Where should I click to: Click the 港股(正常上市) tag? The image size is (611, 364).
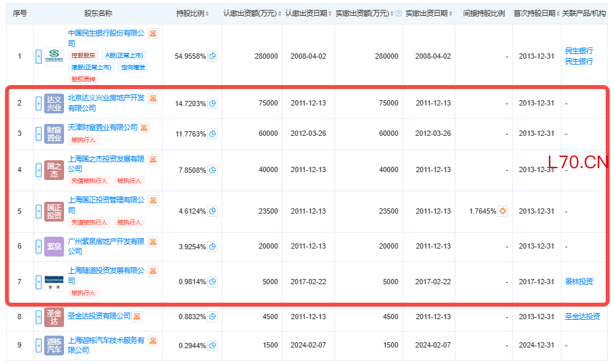pyautogui.click(x=91, y=67)
